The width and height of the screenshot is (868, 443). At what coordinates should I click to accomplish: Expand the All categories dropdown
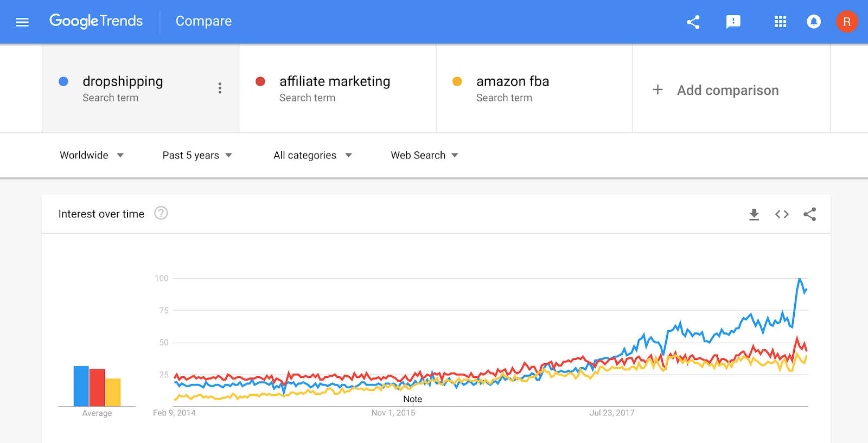pyautogui.click(x=312, y=156)
